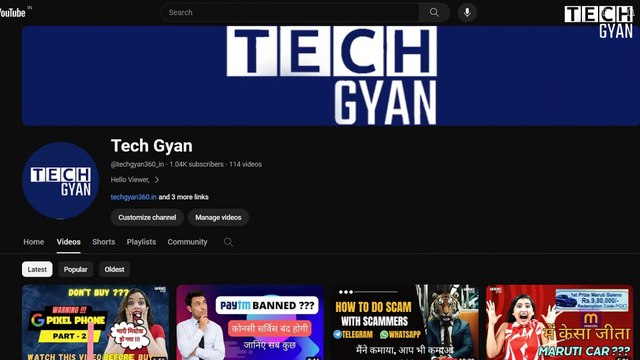The width and height of the screenshot is (640, 360).
Task: Activate voice search microphone icon
Action: [x=467, y=13]
